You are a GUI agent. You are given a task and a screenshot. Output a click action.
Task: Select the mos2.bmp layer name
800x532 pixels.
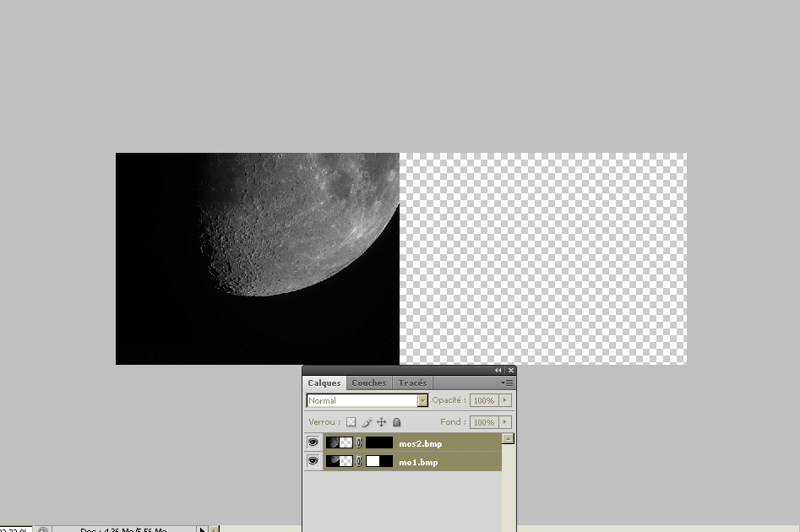[421, 443]
